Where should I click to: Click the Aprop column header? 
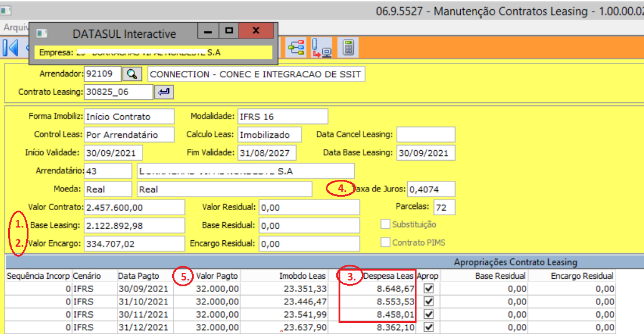428,276
